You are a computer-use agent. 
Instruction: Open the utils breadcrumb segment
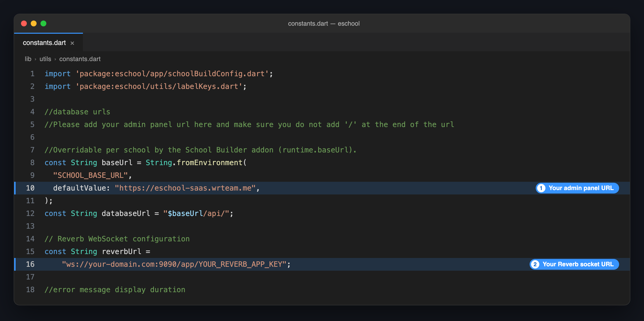pyautogui.click(x=45, y=59)
